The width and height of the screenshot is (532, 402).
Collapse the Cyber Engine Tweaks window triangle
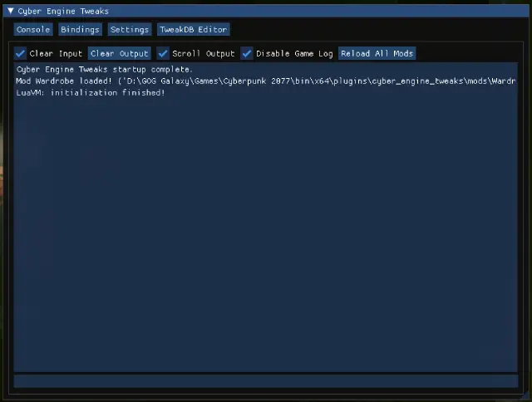(x=11, y=11)
